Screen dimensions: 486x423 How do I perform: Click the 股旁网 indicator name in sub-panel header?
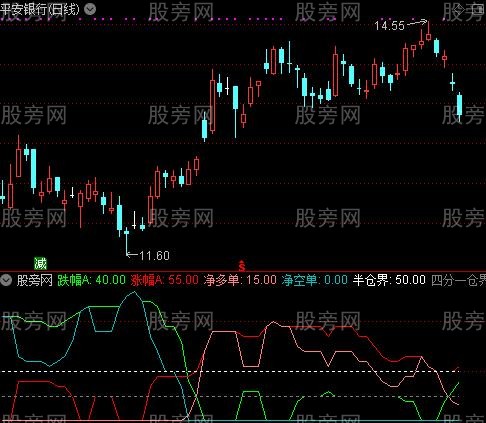pyautogui.click(x=35, y=280)
